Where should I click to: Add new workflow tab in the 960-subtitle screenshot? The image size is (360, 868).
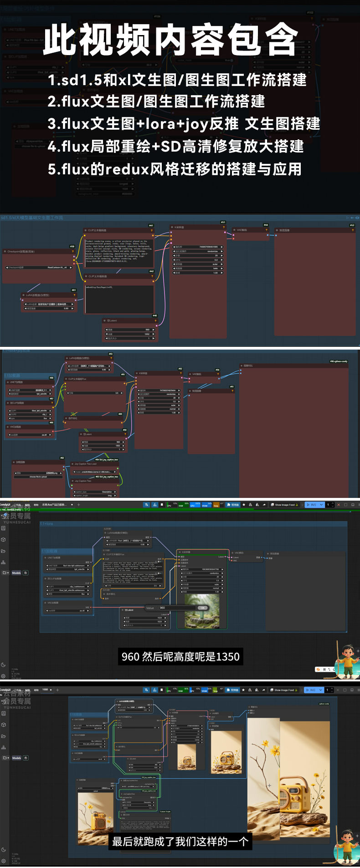(x=79, y=505)
